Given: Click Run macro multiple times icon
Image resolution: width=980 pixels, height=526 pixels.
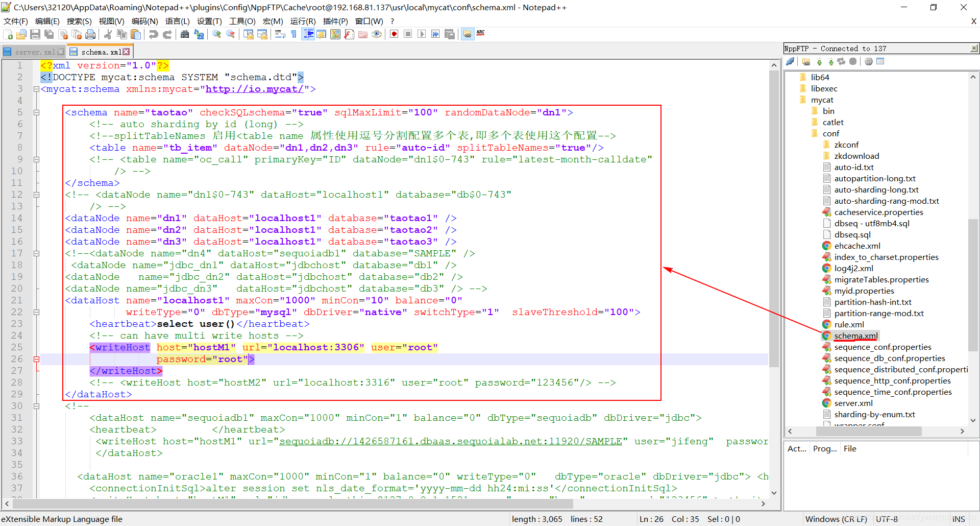Looking at the screenshot, I should click(435, 34).
